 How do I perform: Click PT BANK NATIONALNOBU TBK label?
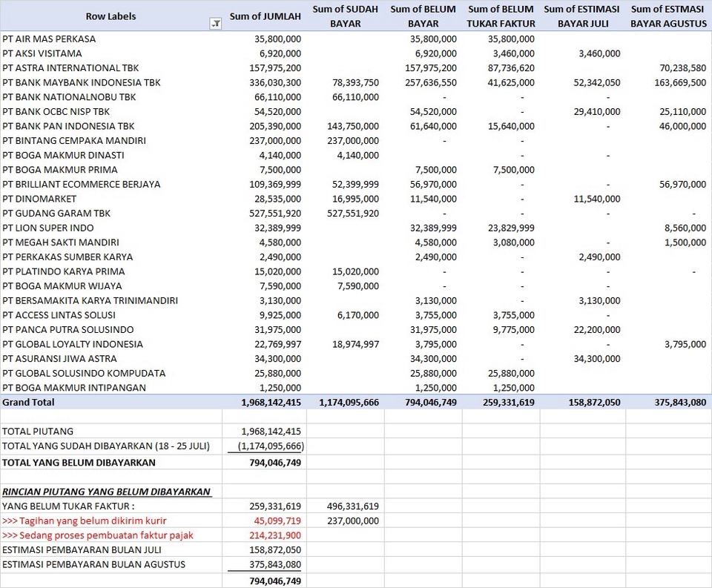point(69,97)
